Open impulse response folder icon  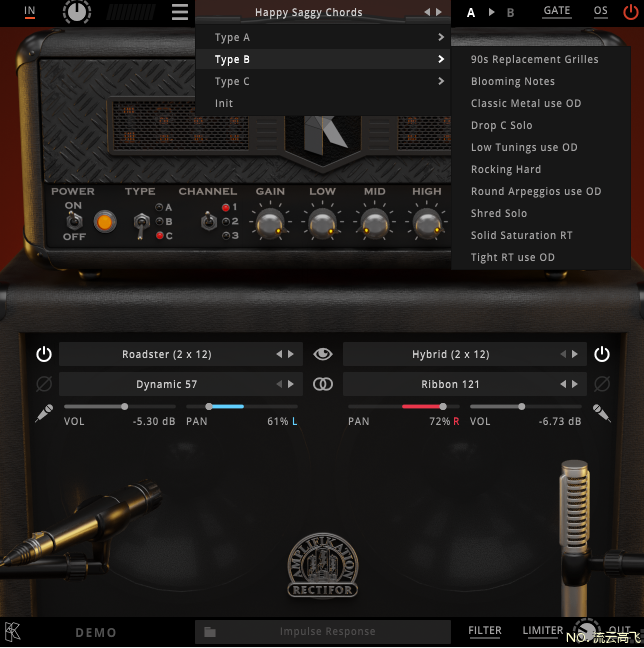[x=210, y=632]
